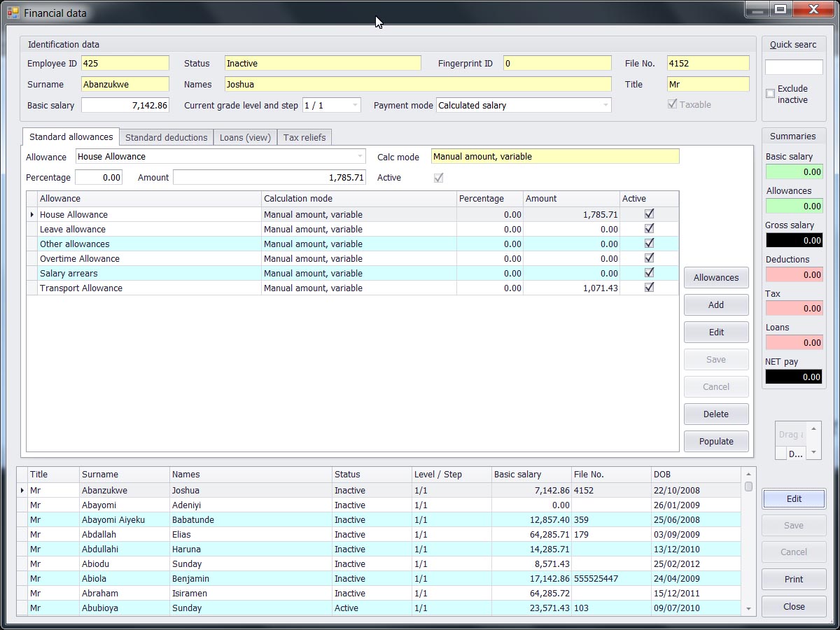Toggle Active checkbox for Salary arrears row
Viewport: 840px width, 630px height.
coord(649,273)
